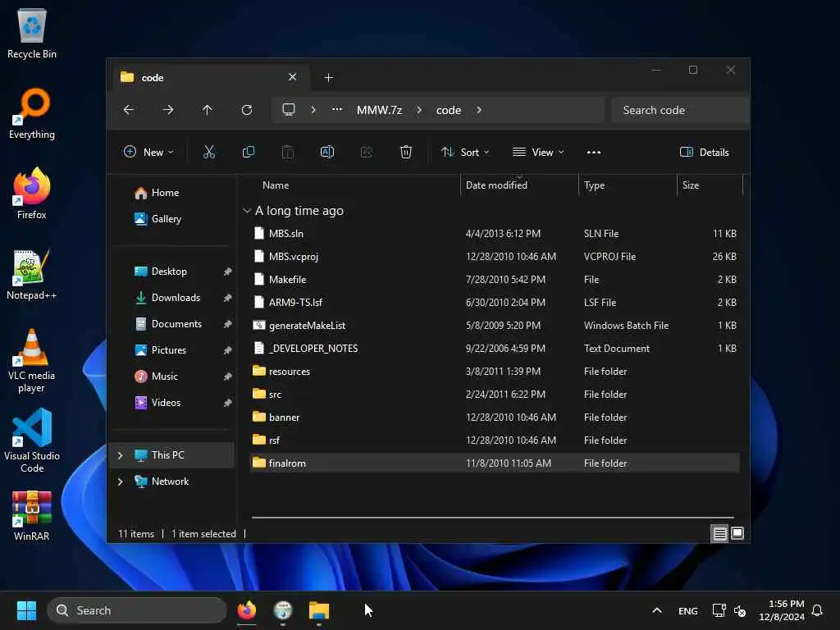
Task: Click the muted volume tray icon
Action: tap(740, 610)
